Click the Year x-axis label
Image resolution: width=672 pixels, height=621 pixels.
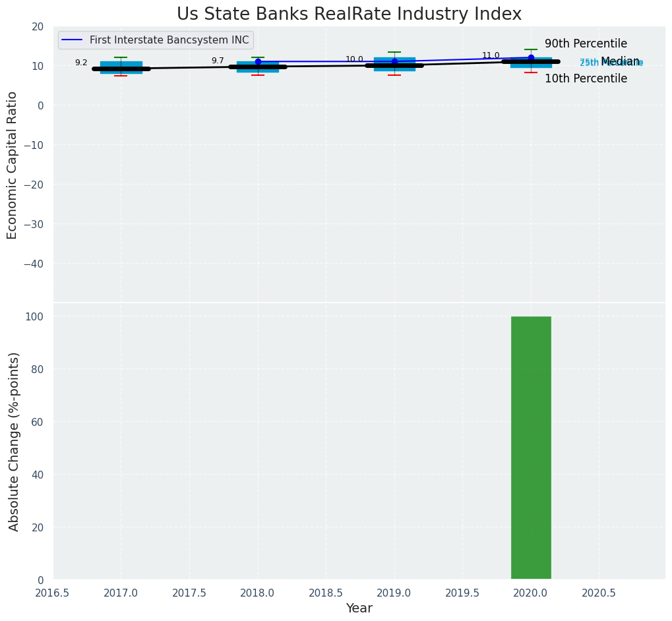[x=359, y=608]
